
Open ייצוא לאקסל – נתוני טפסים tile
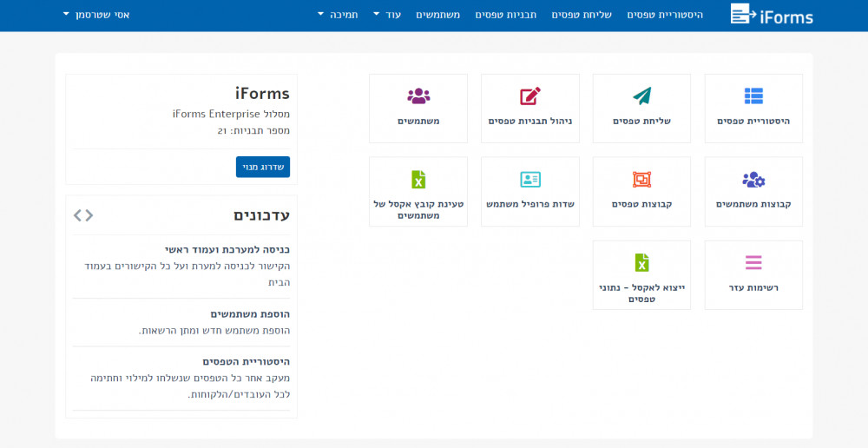tap(641, 275)
